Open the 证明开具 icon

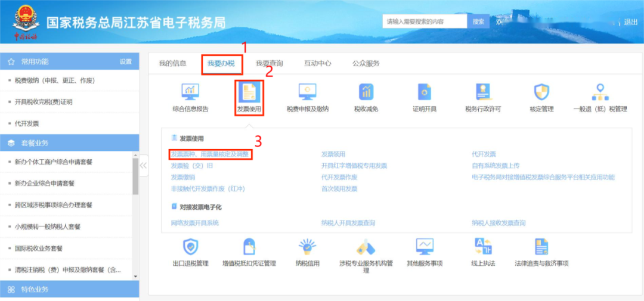(x=425, y=92)
